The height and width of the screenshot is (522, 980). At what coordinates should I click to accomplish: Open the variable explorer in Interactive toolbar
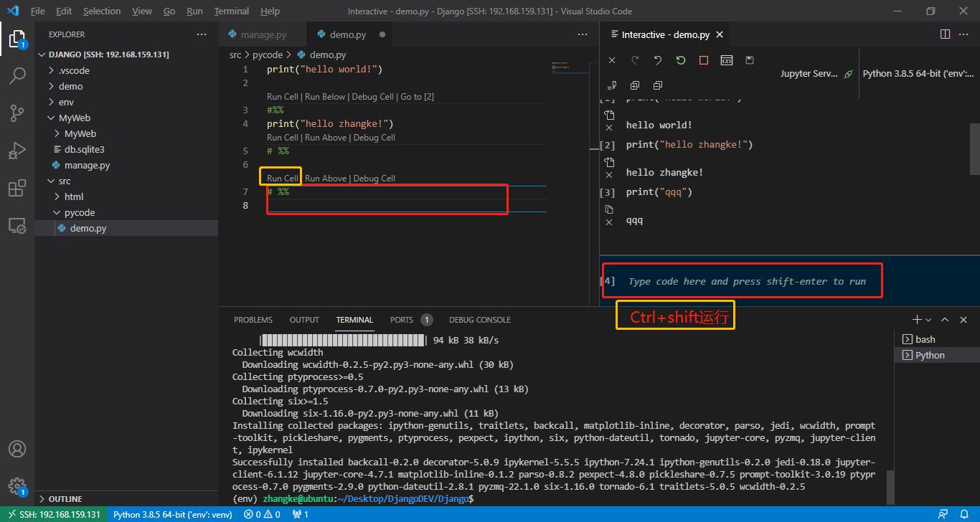pos(727,61)
